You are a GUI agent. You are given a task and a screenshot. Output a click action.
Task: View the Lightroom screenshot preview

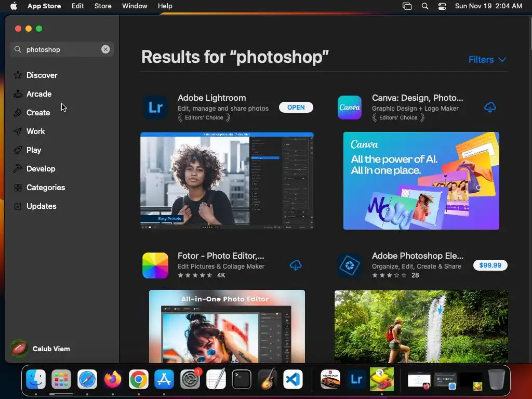(227, 180)
